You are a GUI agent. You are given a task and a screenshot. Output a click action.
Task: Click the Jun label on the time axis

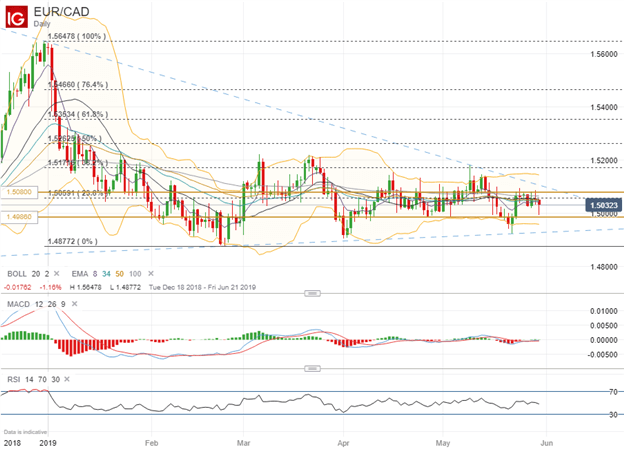tap(547, 443)
